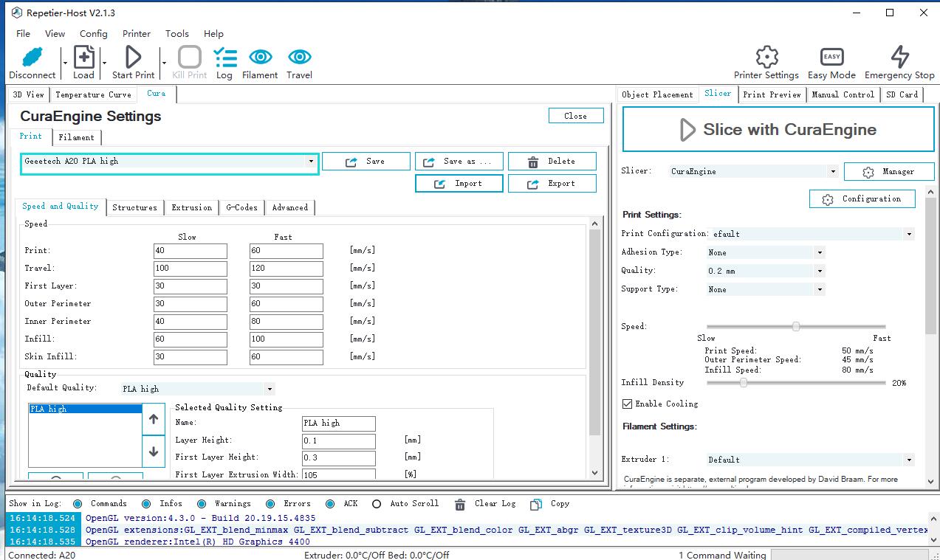Import a print configuration
The height and width of the screenshot is (560, 940).
pos(459,183)
